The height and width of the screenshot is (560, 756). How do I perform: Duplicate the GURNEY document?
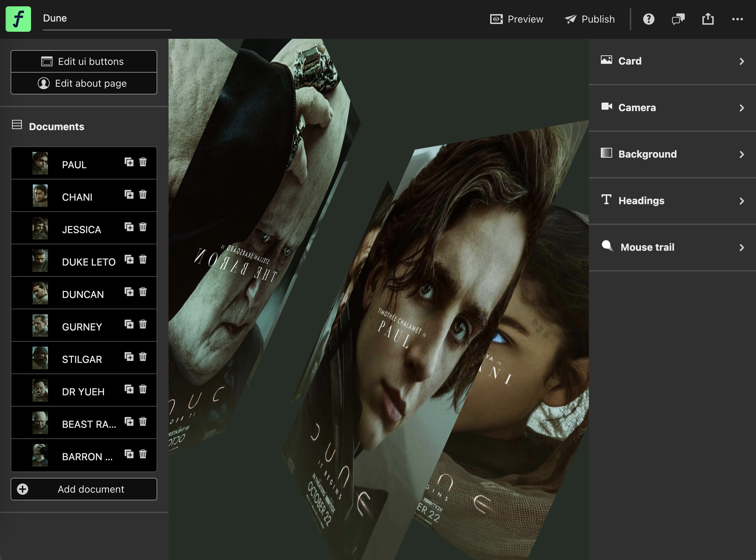tap(129, 324)
